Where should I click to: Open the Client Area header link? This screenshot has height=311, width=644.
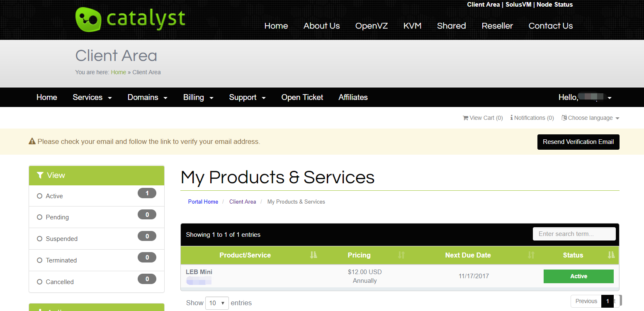[484, 5]
